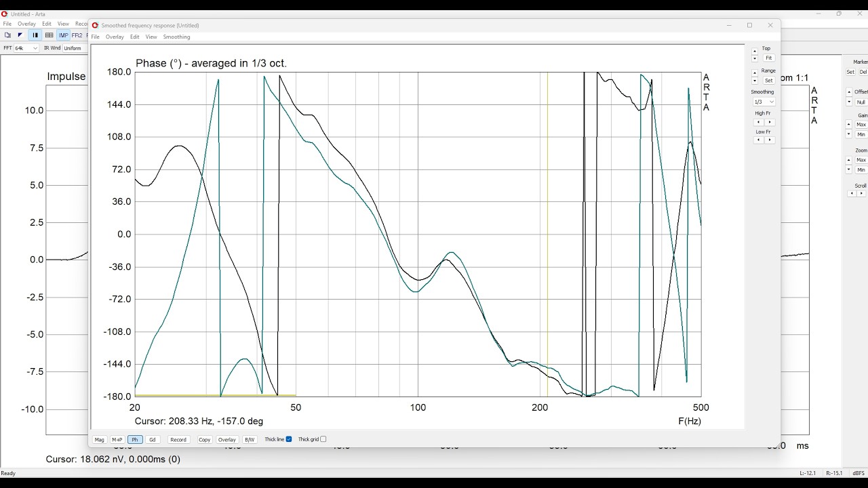Open Edit menu in main Arta window
The height and width of the screenshot is (488, 868).
point(47,24)
